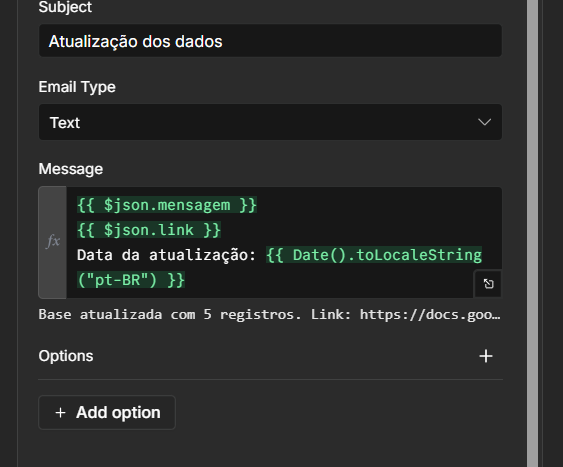Image resolution: width=563 pixels, height=467 pixels.
Task: Click the chevron arrow in Email Type dropdown
Action: (x=484, y=122)
